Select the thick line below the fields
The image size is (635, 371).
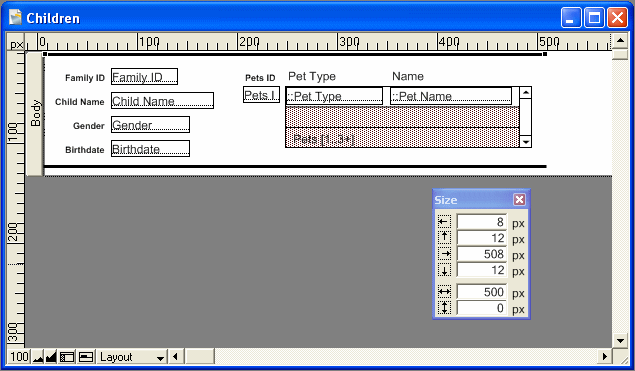pyautogui.click(x=295, y=166)
